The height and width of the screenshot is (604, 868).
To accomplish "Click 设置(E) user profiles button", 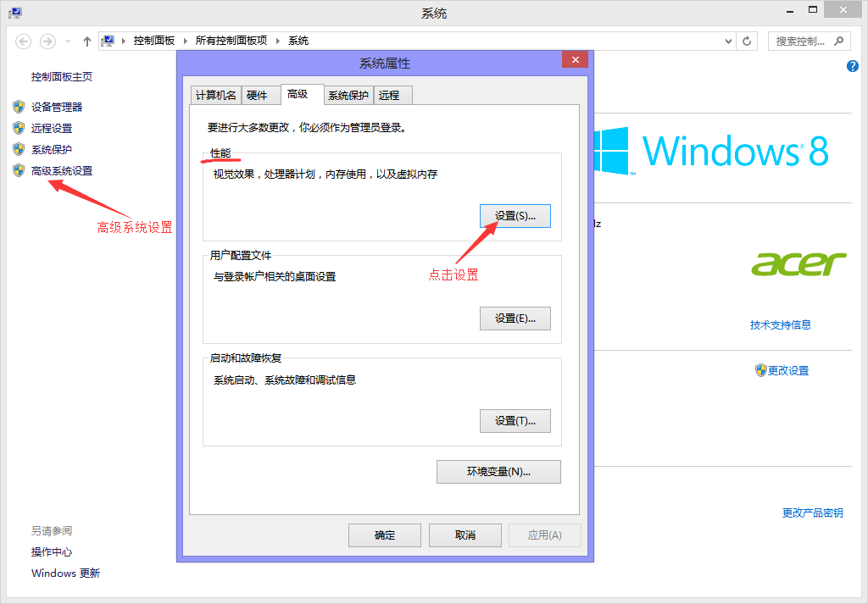I will coord(515,319).
